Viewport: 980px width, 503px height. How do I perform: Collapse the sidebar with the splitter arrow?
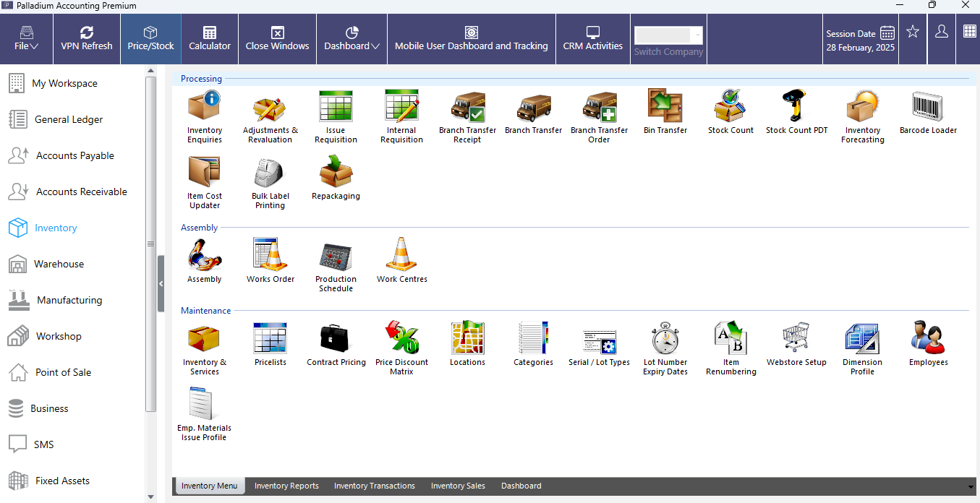click(x=161, y=284)
